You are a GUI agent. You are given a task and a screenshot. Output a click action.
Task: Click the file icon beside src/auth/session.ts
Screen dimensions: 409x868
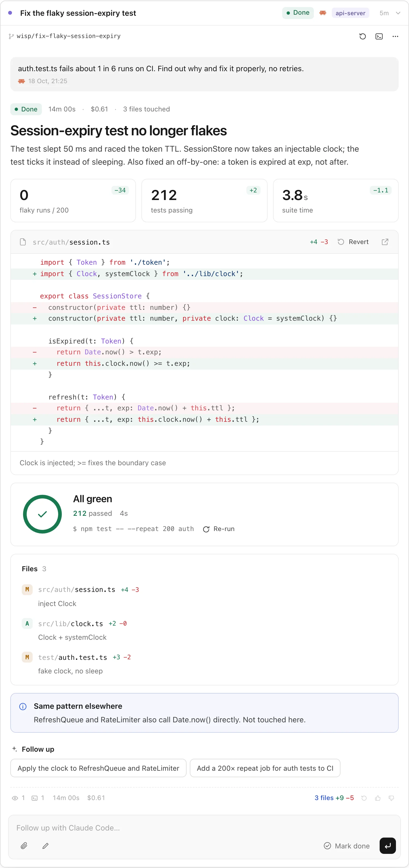point(23,242)
